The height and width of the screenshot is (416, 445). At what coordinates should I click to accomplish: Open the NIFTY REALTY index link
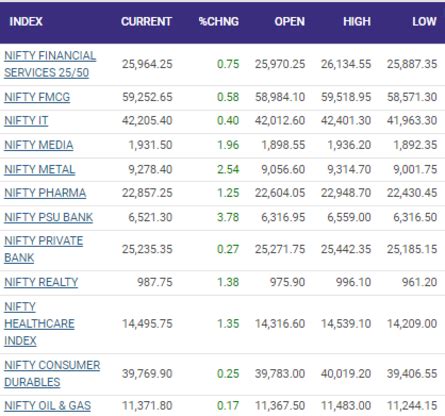click(x=41, y=282)
